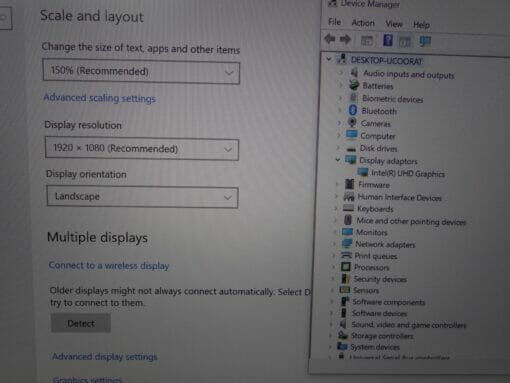Open Advanced display settings link
Viewport: 510px width, 383px height.
click(x=105, y=357)
